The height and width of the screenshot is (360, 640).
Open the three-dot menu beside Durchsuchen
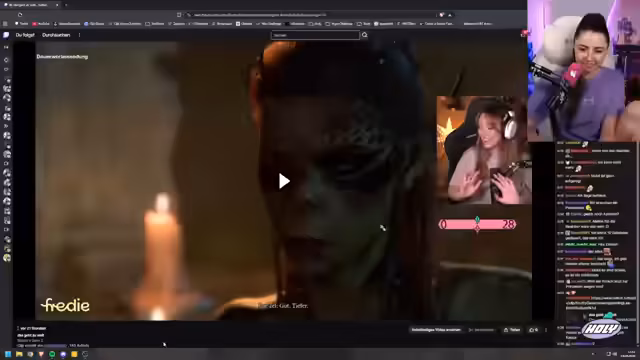(79, 35)
